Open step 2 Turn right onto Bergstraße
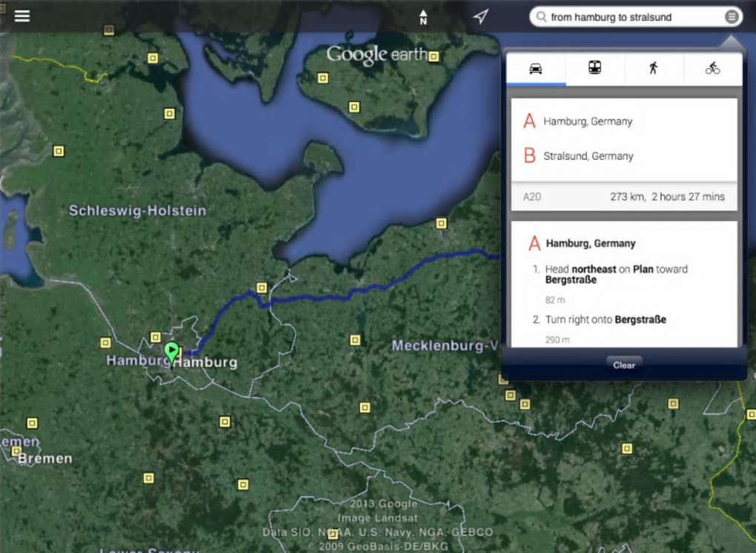 pyautogui.click(x=624, y=329)
